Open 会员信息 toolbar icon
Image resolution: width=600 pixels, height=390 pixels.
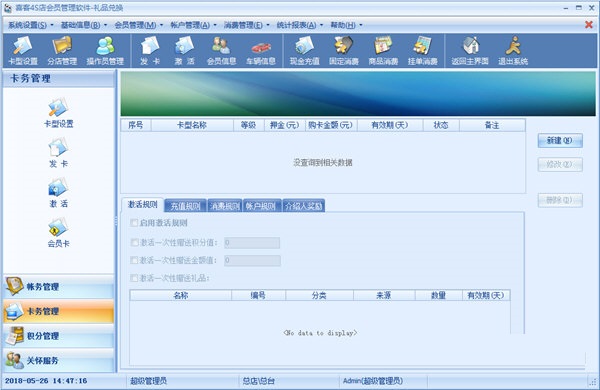221,51
